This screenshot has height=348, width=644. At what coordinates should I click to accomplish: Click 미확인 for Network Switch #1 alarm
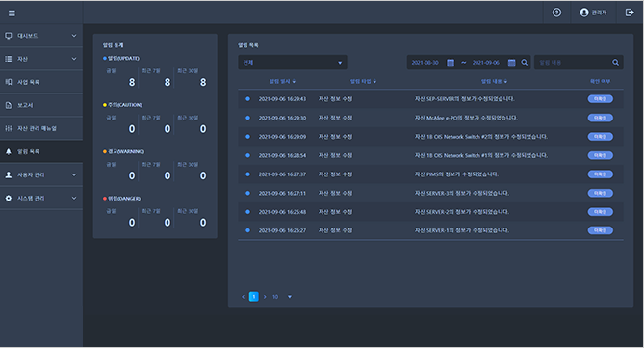[601, 155]
